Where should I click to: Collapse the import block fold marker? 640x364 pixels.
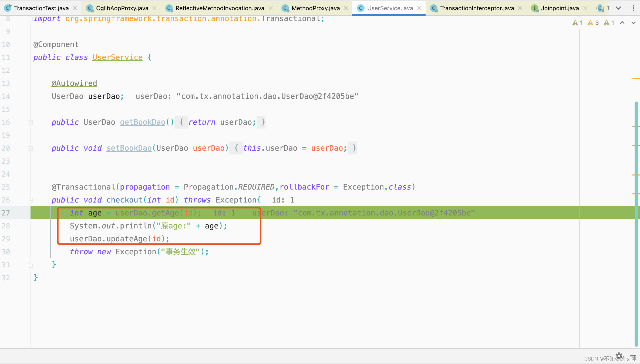point(30,18)
